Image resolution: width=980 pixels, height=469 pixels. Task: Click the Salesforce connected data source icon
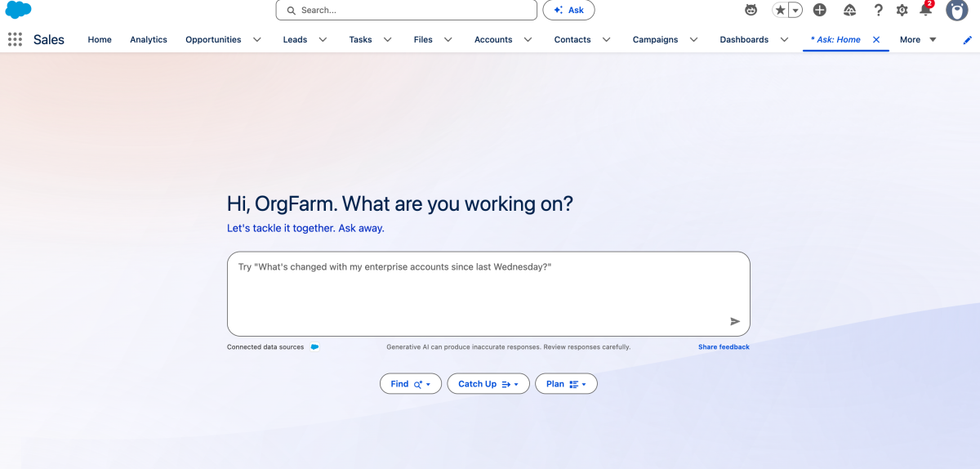coord(314,347)
